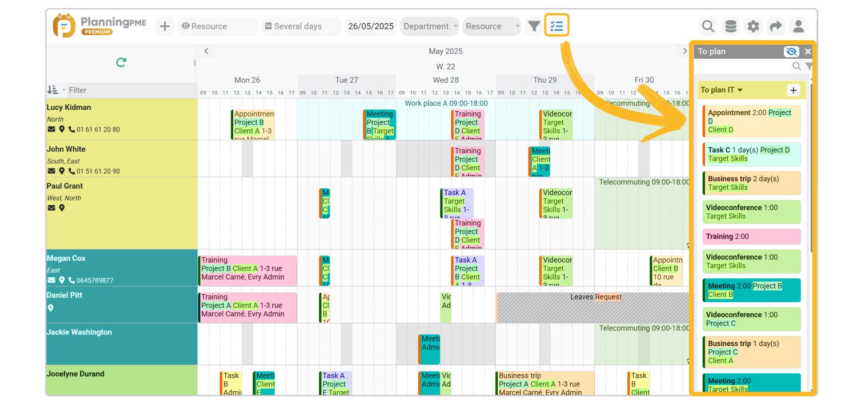Click the date field showing 26/05/2025

coord(371,26)
